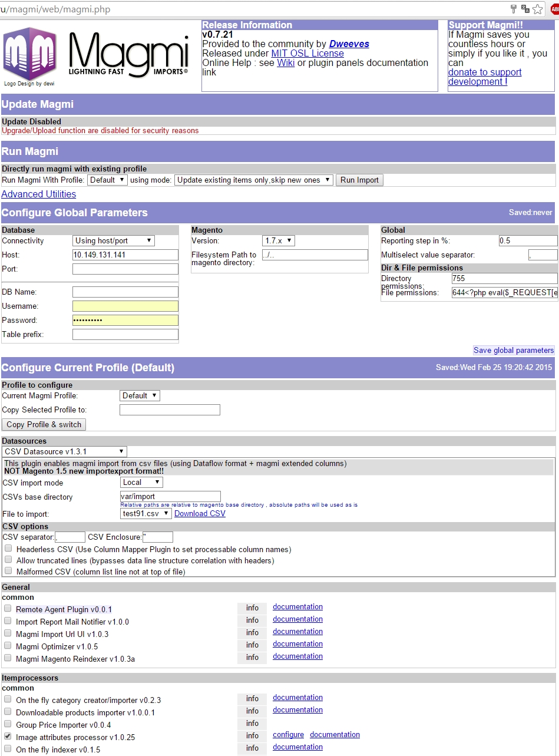Image resolution: width=559 pixels, height=756 pixels.
Task: Open the Adblock Plus extension icon
Action: [x=554, y=9]
